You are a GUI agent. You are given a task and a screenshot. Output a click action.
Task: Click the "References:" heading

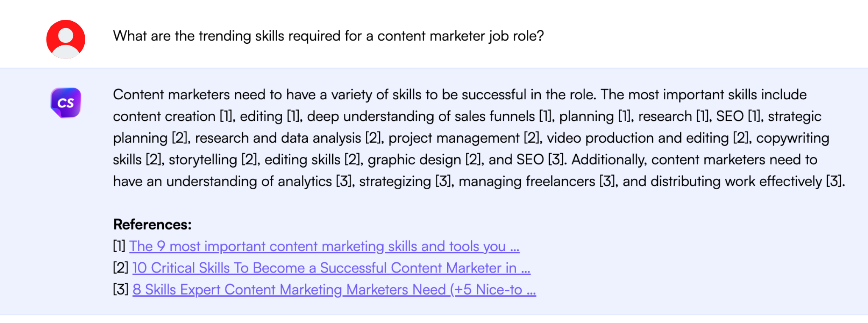tap(152, 225)
